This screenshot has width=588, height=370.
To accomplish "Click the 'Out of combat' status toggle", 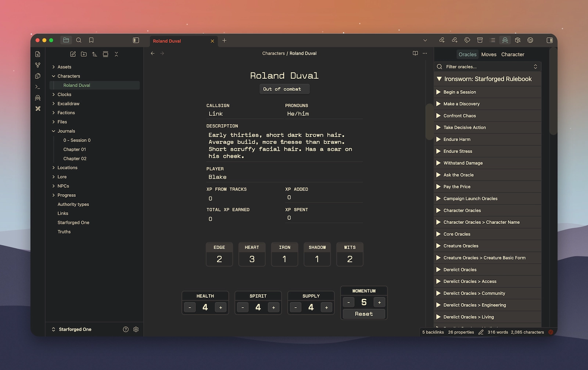I will [284, 89].
